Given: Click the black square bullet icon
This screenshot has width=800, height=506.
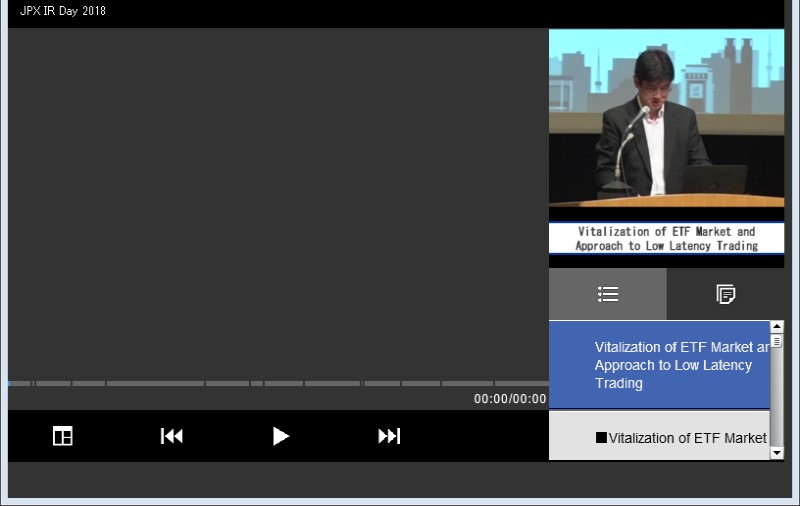Looking at the screenshot, I should coord(601,438).
